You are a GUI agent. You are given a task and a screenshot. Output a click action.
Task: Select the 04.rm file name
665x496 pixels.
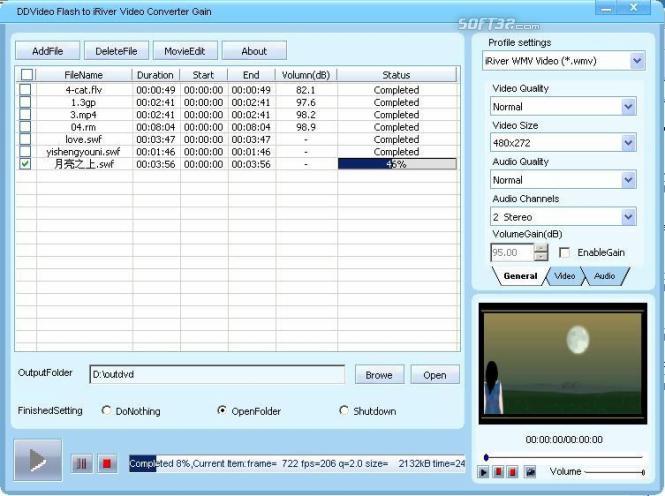(83, 127)
